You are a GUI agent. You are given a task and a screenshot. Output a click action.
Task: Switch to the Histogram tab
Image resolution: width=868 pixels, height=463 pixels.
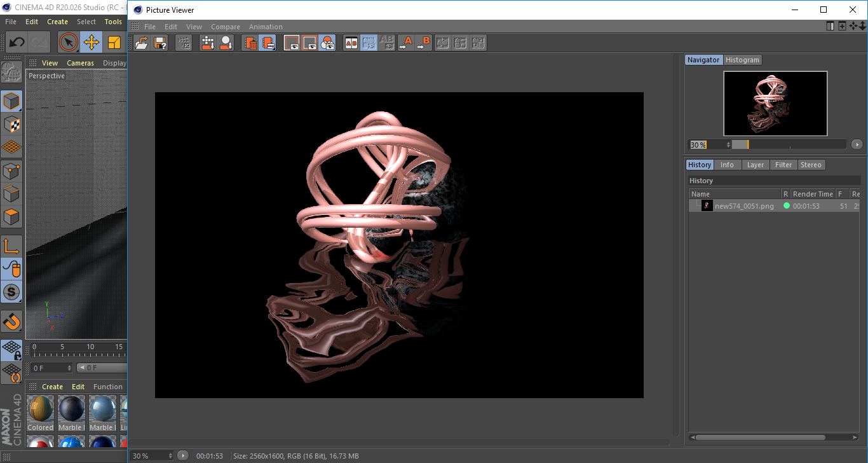(x=742, y=60)
